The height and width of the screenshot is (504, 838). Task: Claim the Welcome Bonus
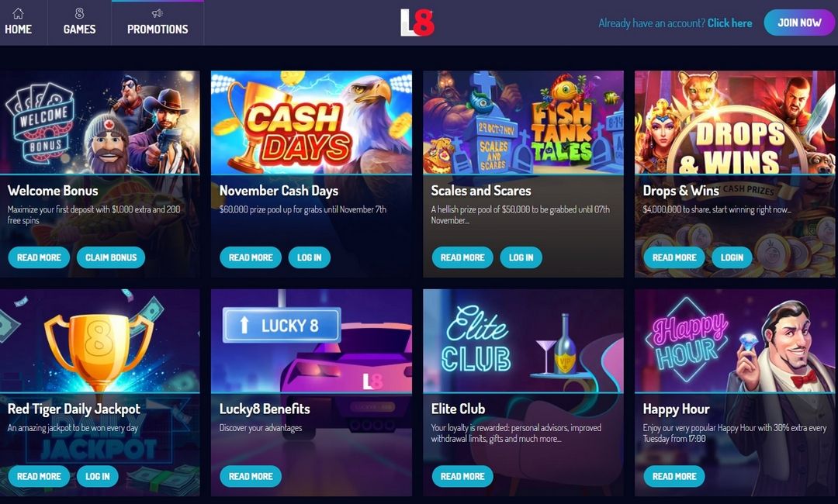[x=111, y=257]
